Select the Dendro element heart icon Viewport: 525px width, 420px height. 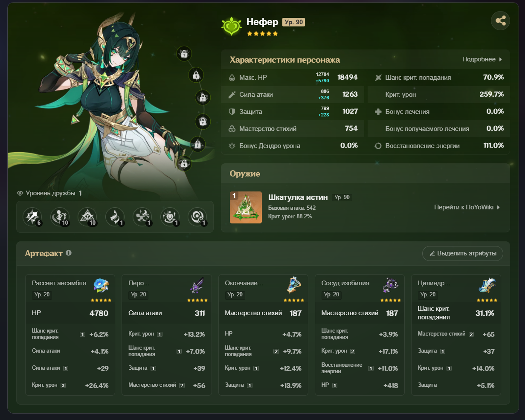pos(232,26)
